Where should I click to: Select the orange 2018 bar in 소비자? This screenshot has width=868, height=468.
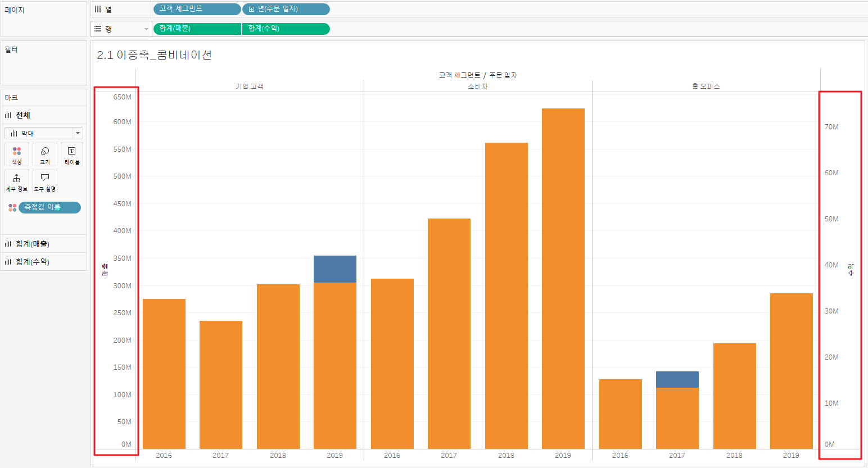pos(507,296)
